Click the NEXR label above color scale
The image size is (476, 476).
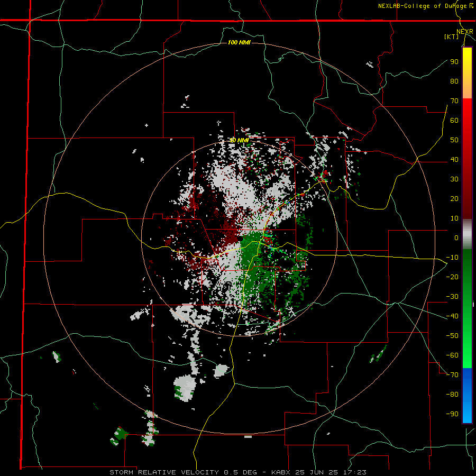(465, 32)
